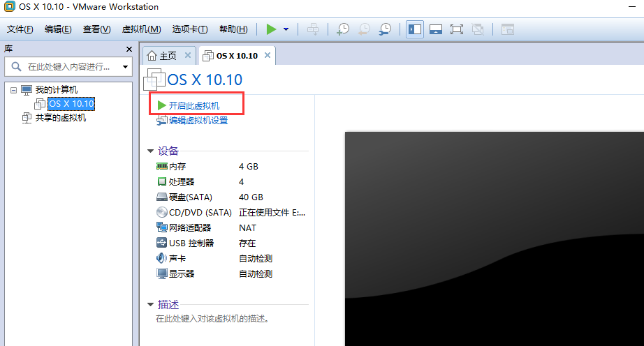The image size is (644, 346).
Task: Click the Unity mode toolbar icon
Action: click(x=478, y=29)
